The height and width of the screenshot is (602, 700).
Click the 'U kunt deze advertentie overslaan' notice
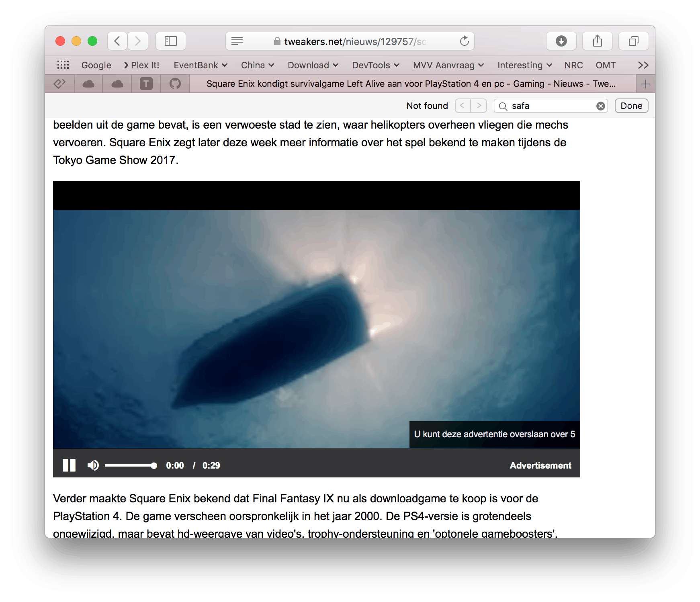[x=495, y=434]
